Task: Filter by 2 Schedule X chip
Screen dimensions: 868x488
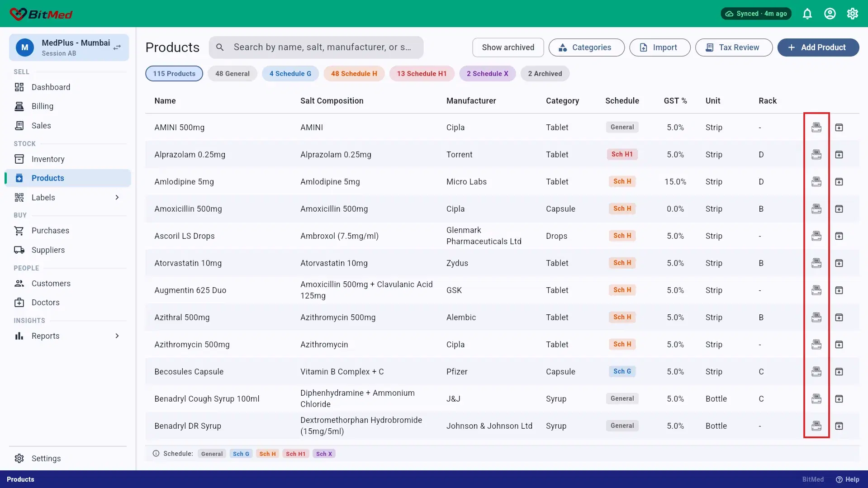Action: pyautogui.click(x=488, y=74)
